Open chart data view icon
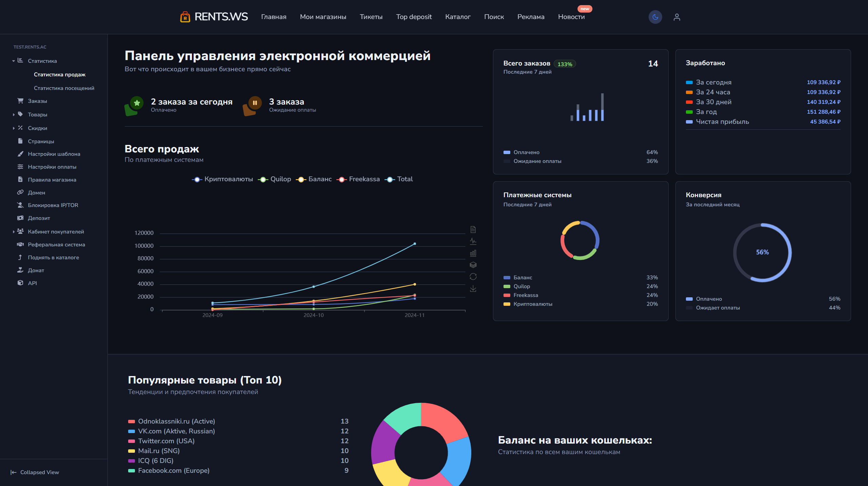Viewport: 868px width, 486px height. pyautogui.click(x=473, y=230)
